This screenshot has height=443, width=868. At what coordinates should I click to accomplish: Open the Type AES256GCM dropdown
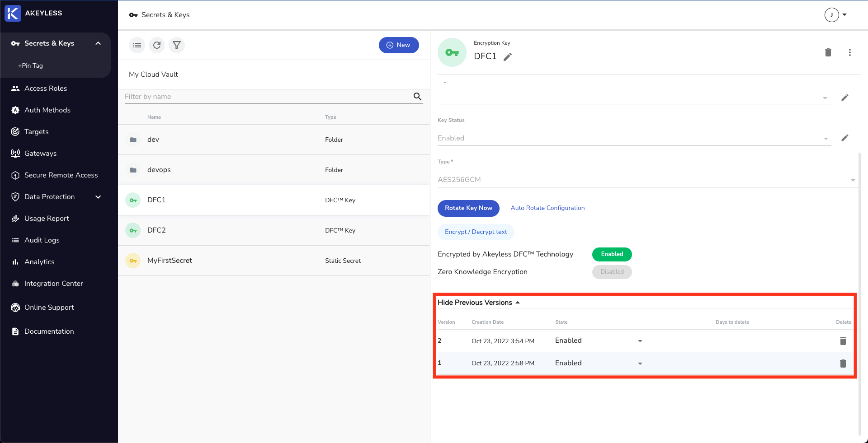tap(853, 180)
